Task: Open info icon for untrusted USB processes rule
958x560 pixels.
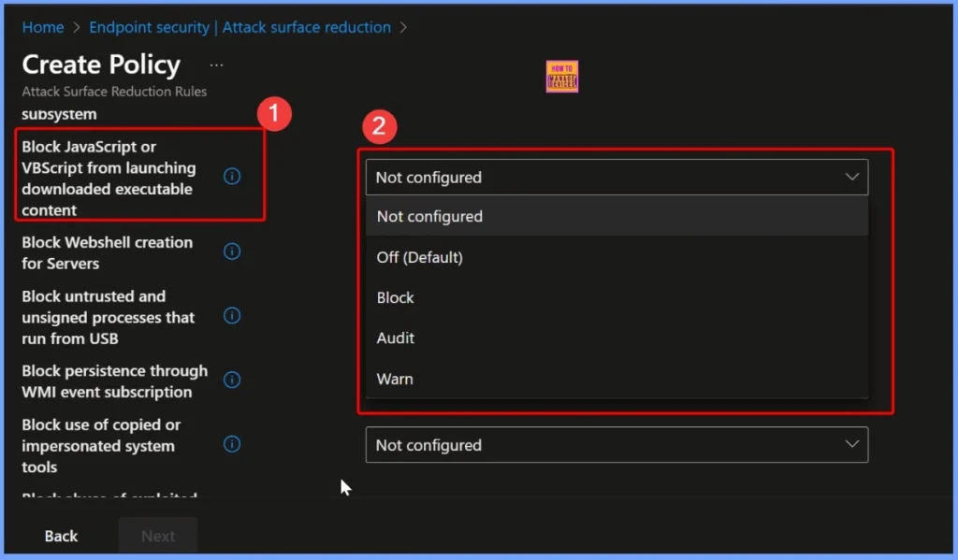Action: pyautogui.click(x=232, y=316)
